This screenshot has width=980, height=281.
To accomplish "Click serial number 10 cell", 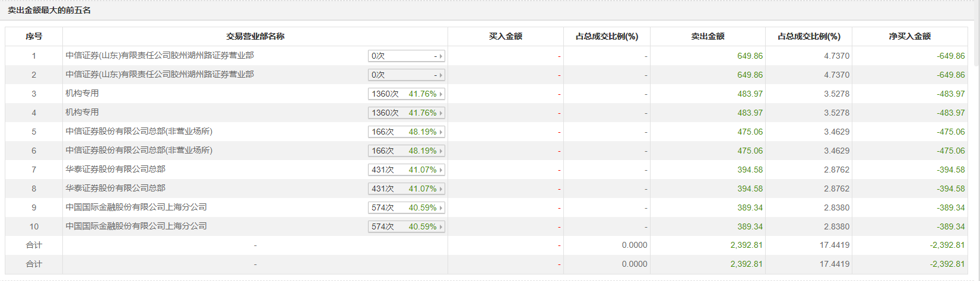I will (x=34, y=226).
